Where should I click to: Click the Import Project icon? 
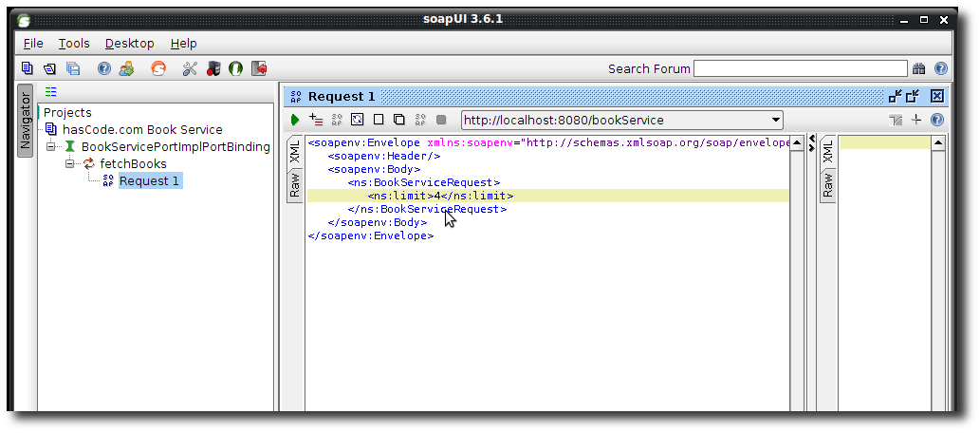click(x=50, y=68)
